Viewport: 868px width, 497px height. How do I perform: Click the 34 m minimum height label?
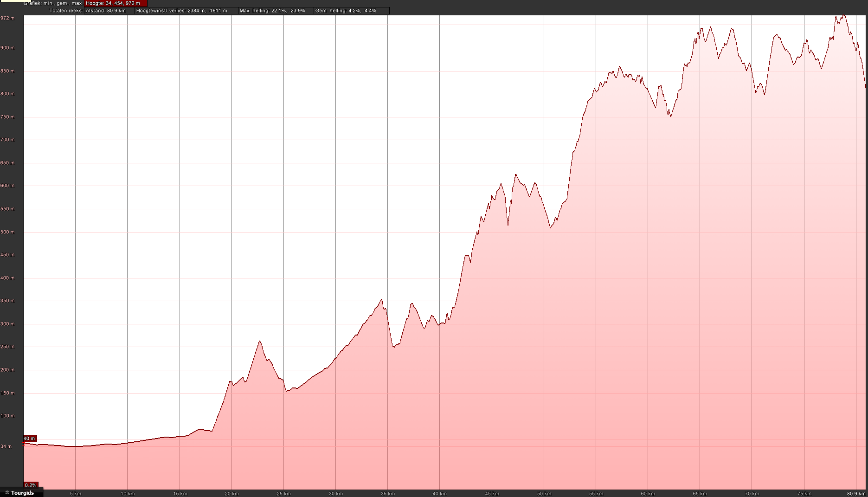pyautogui.click(x=6, y=446)
